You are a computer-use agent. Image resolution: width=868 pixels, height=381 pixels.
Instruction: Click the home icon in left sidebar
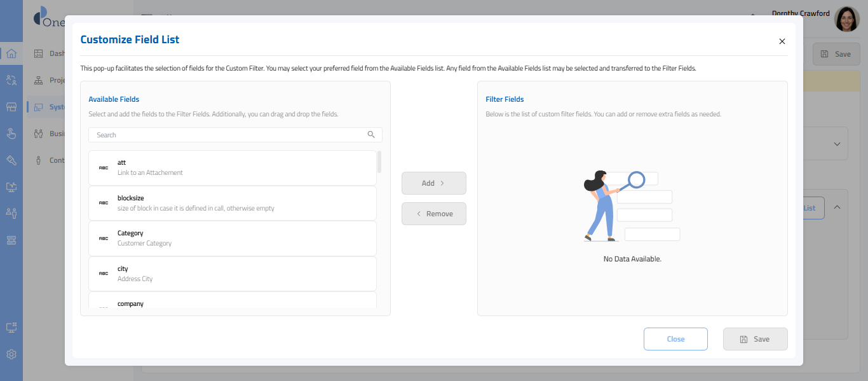pos(11,53)
